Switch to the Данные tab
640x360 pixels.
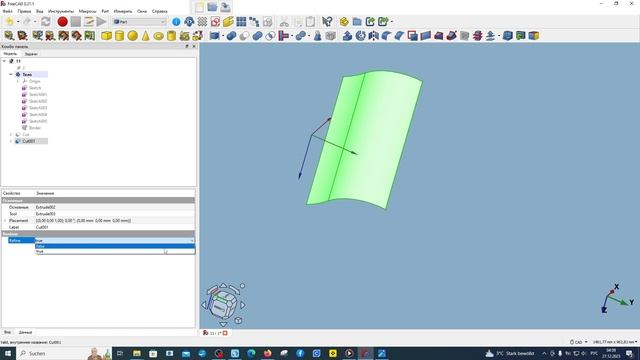25,333
